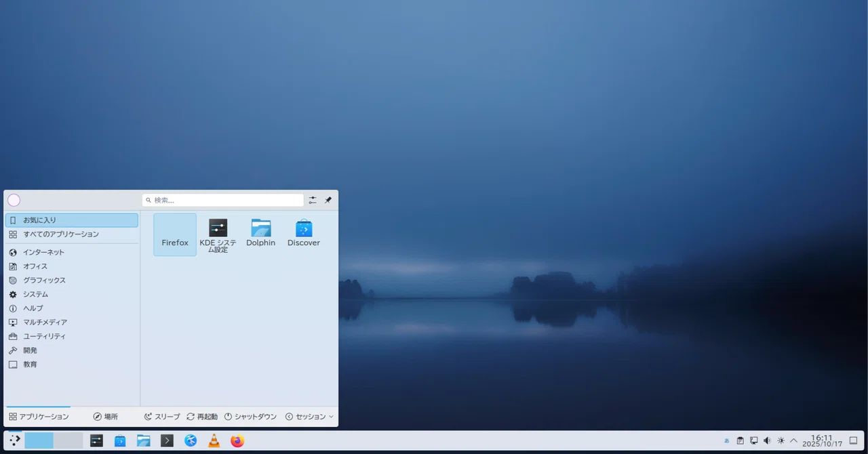Open インターネット category
This screenshot has width=868, height=454.
pos(71,252)
